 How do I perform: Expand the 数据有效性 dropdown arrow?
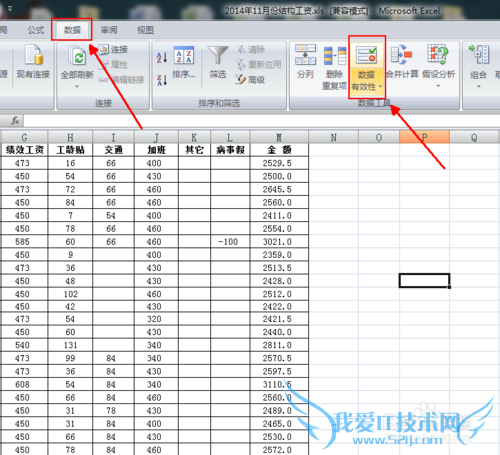(x=380, y=87)
